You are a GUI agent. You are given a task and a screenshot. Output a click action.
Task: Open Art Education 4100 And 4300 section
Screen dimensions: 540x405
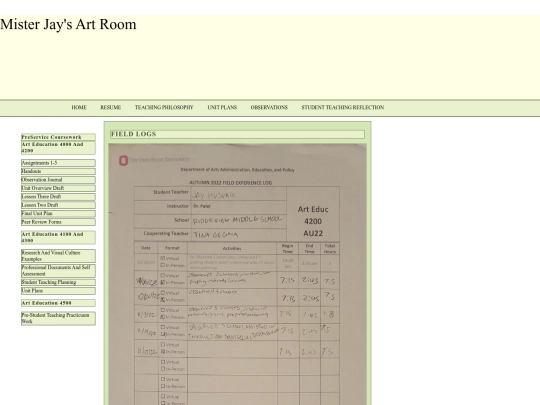[58, 237]
